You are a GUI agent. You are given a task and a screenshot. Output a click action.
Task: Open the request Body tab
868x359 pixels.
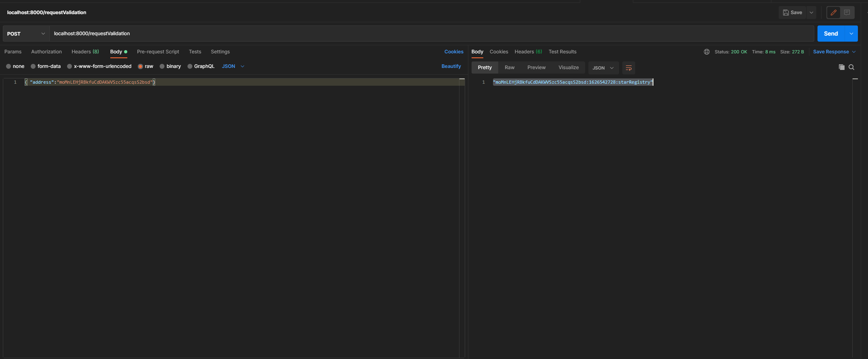coord(118,52)
